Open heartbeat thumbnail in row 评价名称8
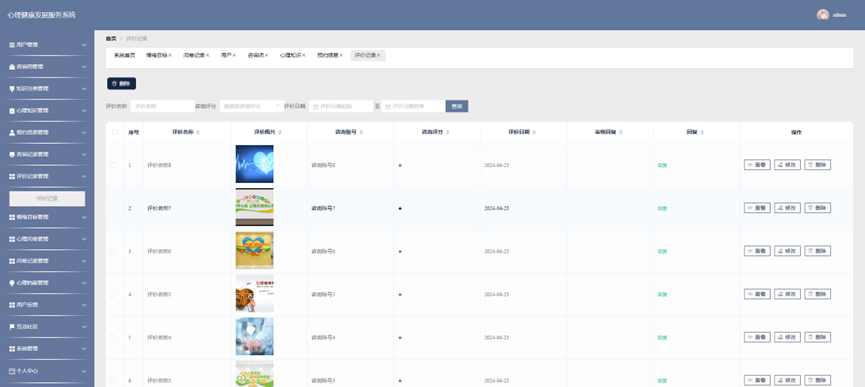The image size is (865, 387). [x=254, y=164]
